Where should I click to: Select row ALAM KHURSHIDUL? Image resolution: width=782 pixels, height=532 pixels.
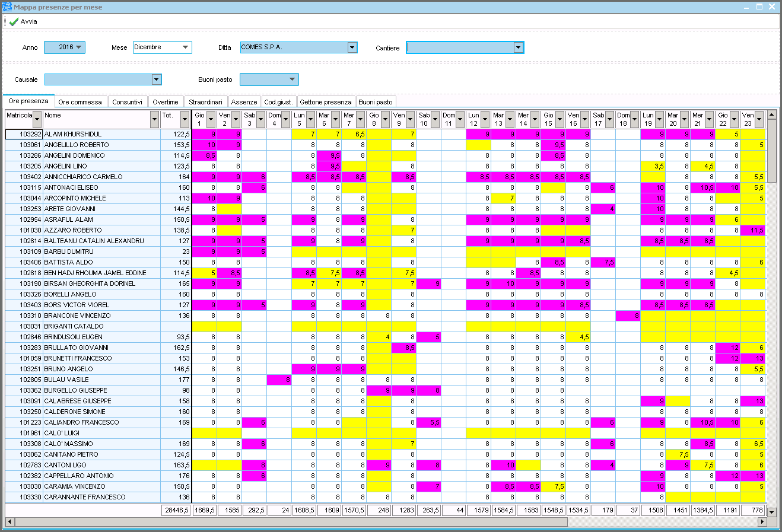tap(386, 134)
